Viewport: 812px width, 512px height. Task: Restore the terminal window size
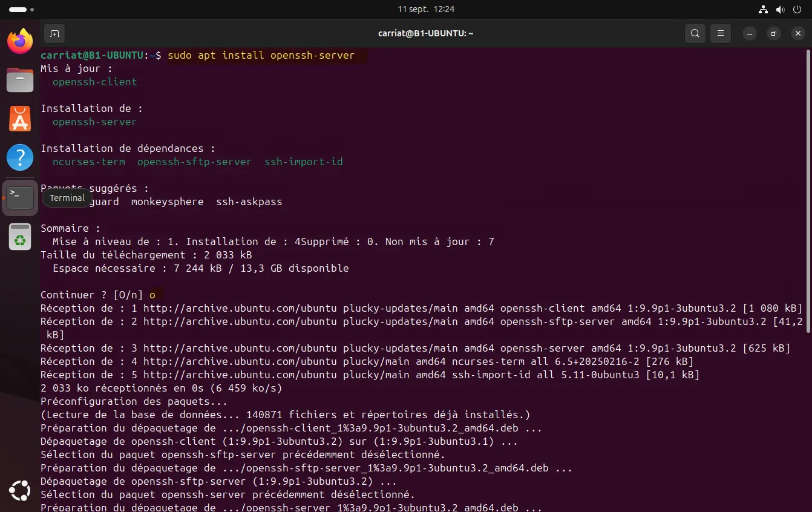point(773,33)
